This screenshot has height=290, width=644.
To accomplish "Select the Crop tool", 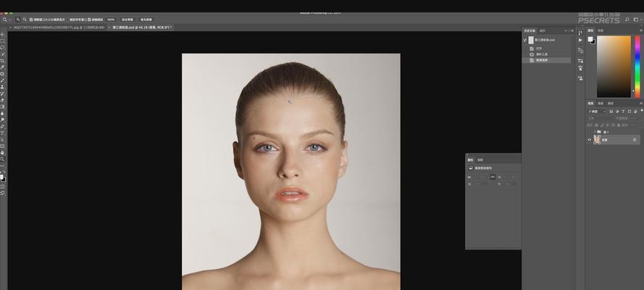I will click(x=2, y=61).
